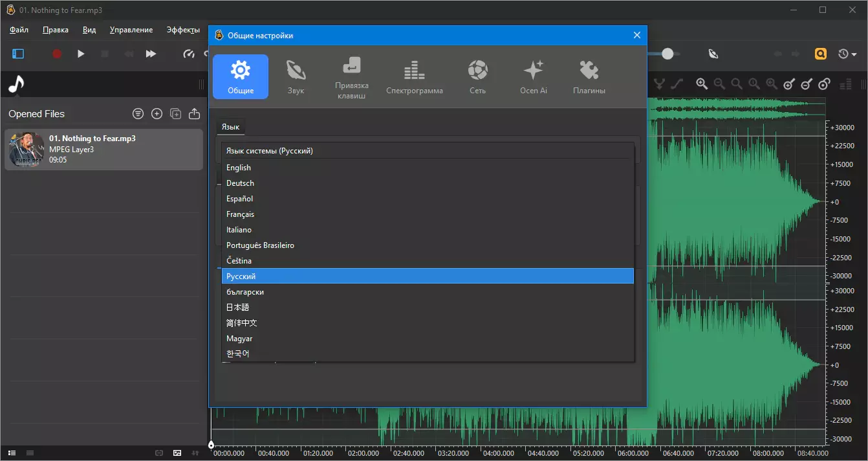Click the volume slider knob
The width and height of the screenshot is (868, 461).
(x=667, y=54)
